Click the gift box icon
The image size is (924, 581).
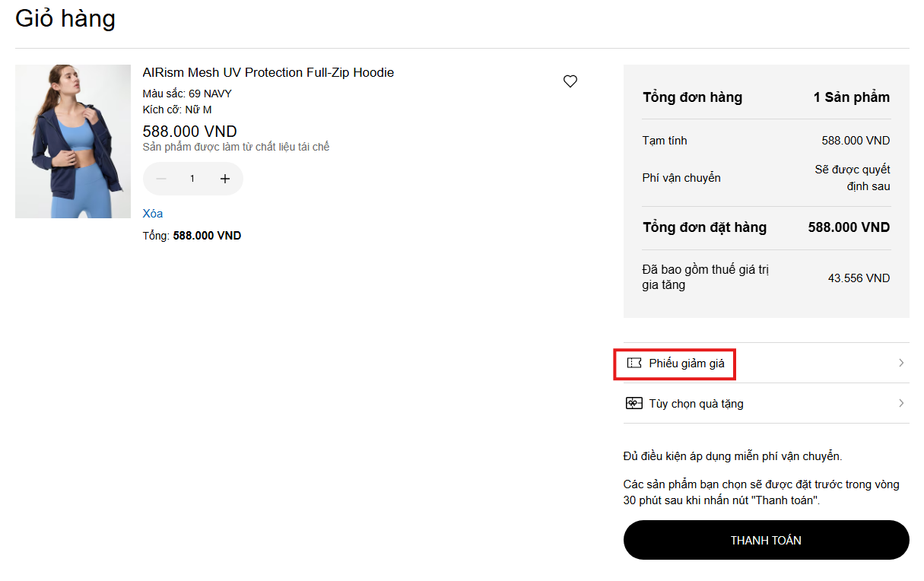coord(634,404)
